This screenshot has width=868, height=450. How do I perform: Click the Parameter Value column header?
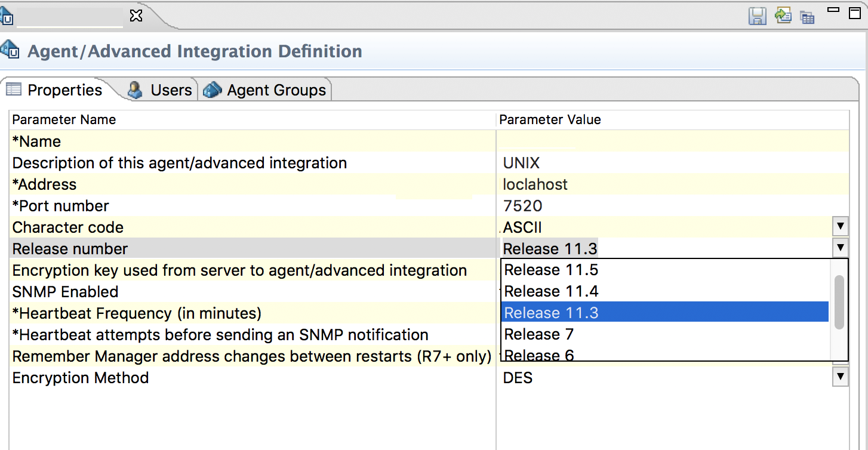click(x=550, y=119)
